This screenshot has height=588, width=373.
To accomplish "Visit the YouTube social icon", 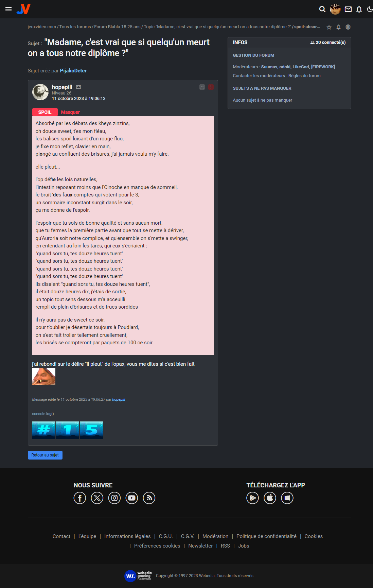I will pos(132,498).
